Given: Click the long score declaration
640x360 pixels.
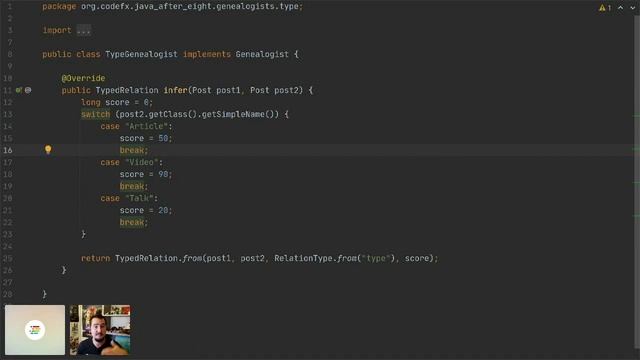Looking at the screenshot, I should click(x=117, y=102).
